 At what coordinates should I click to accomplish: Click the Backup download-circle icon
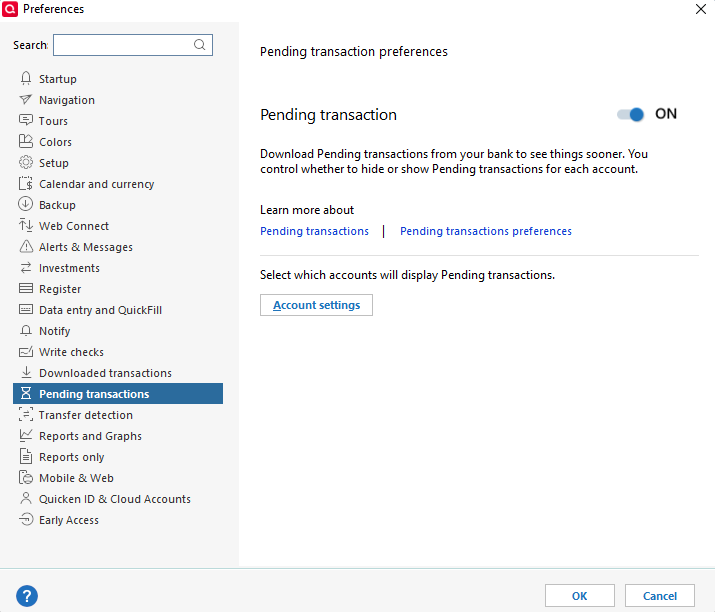point(26,204)
